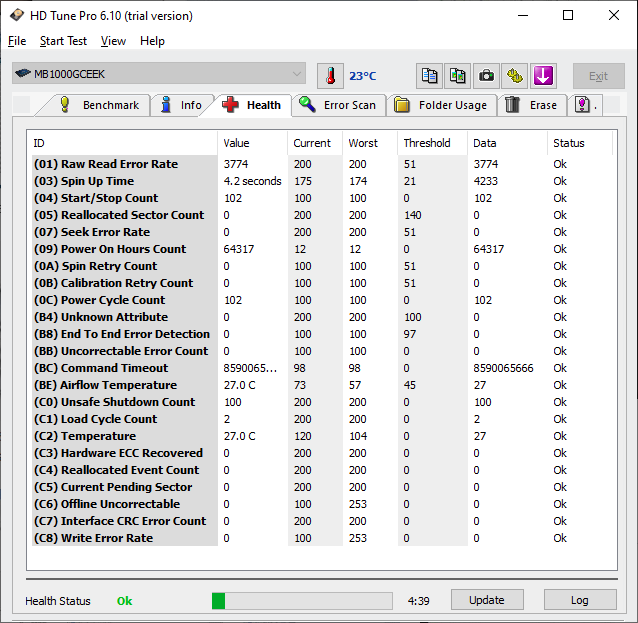Viewport: 638px width, 623px height.
Task: Select the Spin Retry Count row
Action: point(322,266)
